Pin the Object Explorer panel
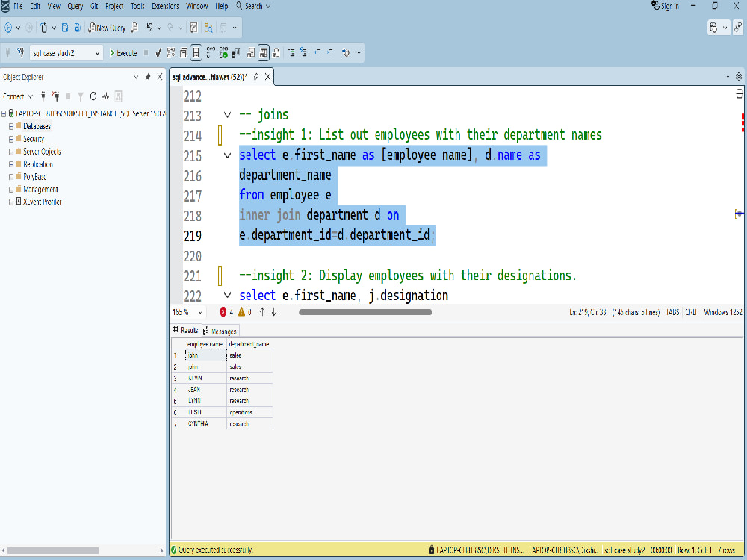Screen dimensions: 747x560 pos(148,77)
